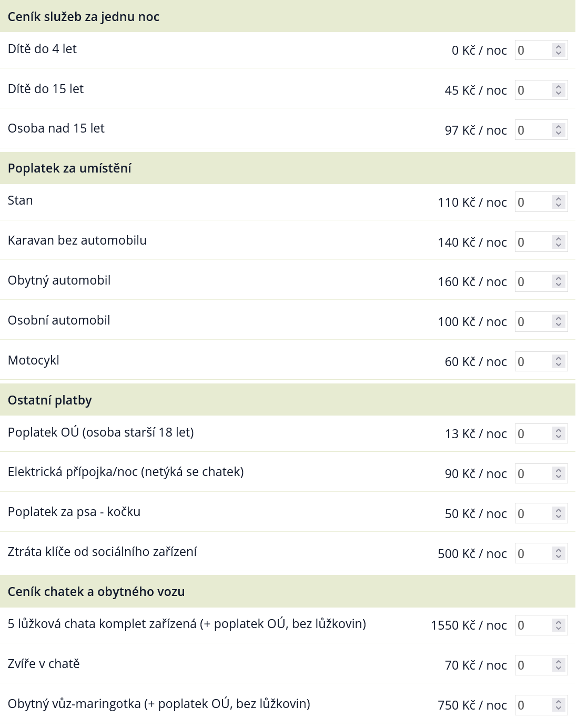Increase the Dítě do 15 let count
577x728 pixels.
pyautogui.click(x=559, y=87)
